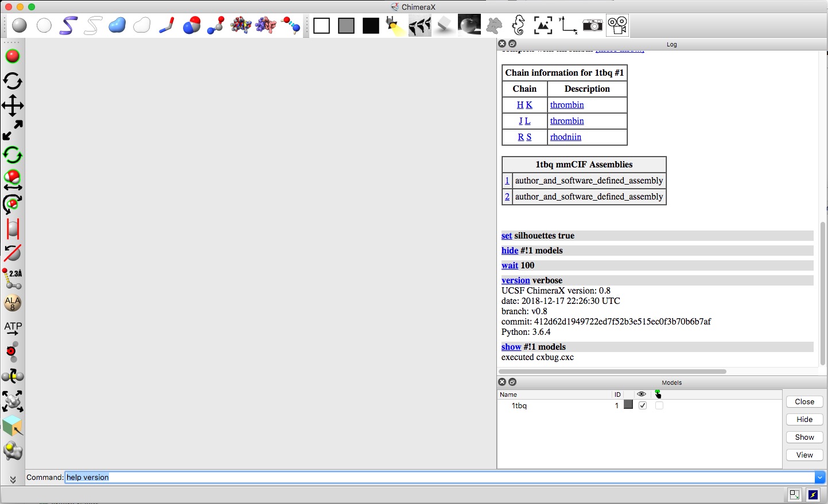This screenshot has width=828, height=504.
Task: Click the 2.3Å distance measurement tool
Action: click(13, 279)
